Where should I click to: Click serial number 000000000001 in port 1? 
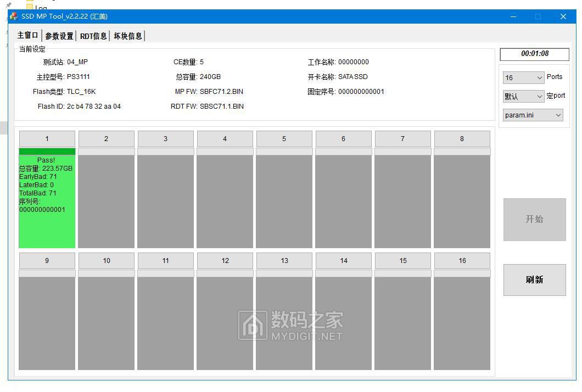[x=42, y=210]
